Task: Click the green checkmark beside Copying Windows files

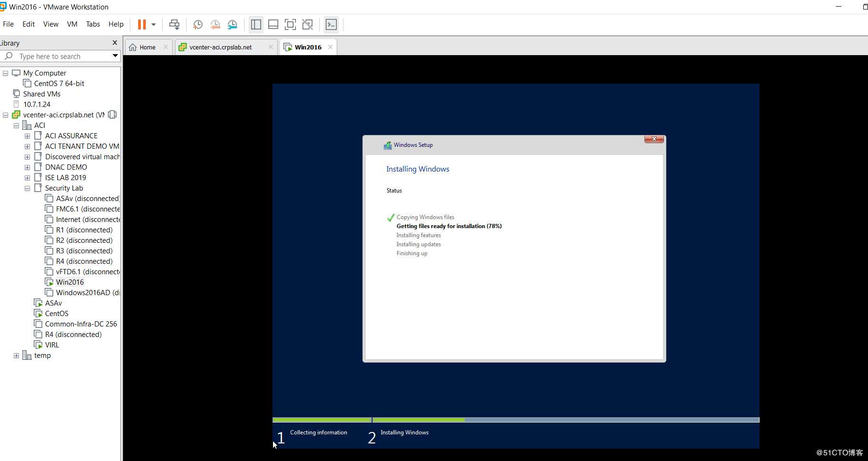Action: [x=390, y=218]
